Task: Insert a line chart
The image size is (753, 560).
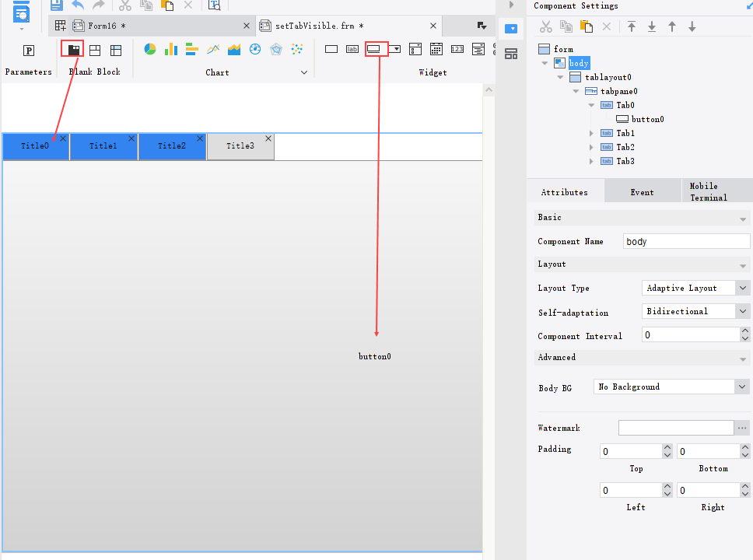Action: coord(213,49)
